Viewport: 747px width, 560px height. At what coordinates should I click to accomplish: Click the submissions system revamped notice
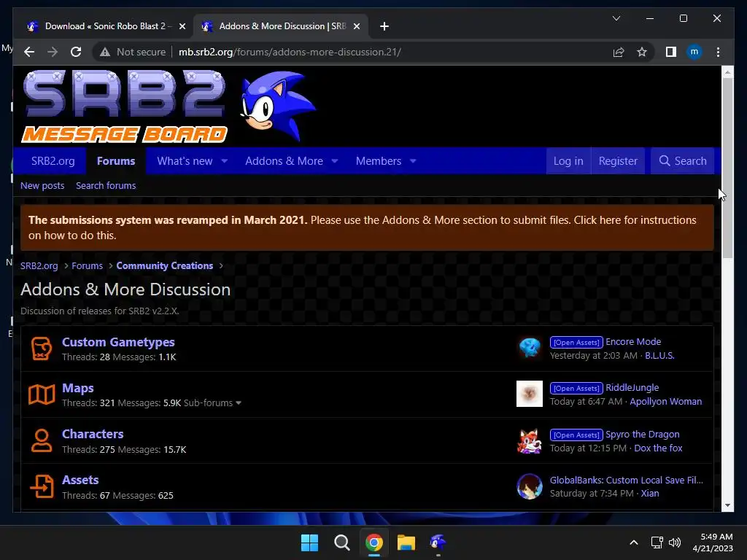click(367, 227)
